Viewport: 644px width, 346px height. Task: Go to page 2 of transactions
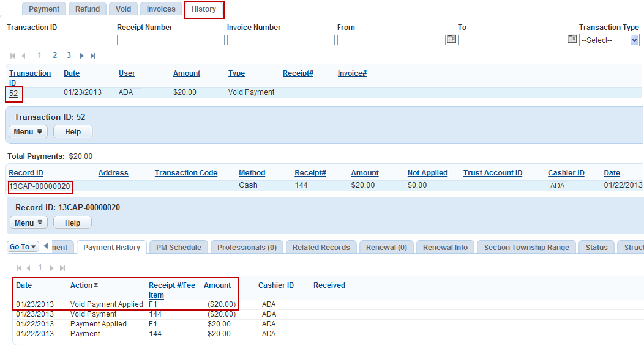coord(54,56)
